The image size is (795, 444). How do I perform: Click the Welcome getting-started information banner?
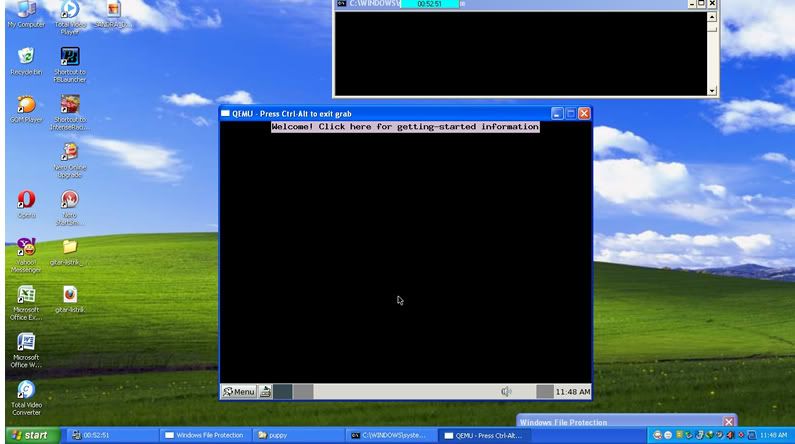click(x=405, y=127)
